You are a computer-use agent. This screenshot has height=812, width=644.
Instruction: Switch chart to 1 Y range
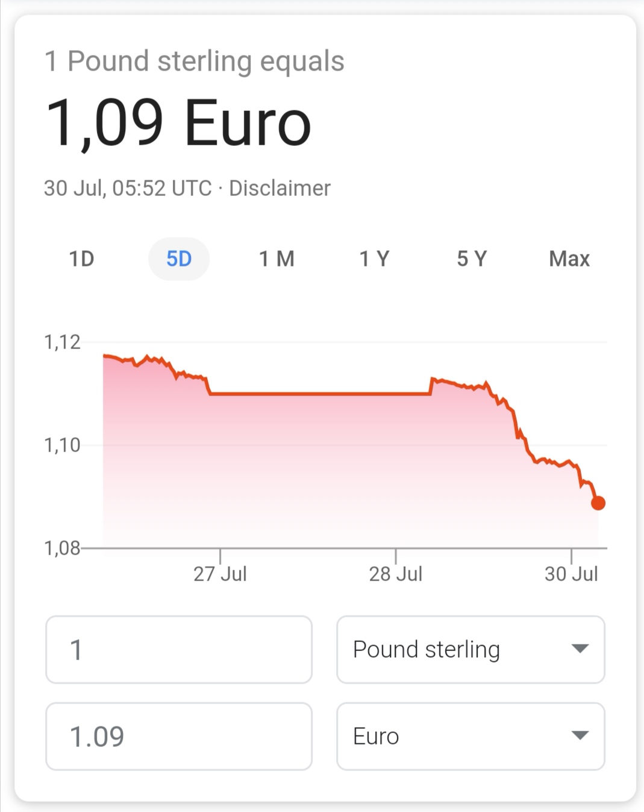tap(374, 259)
